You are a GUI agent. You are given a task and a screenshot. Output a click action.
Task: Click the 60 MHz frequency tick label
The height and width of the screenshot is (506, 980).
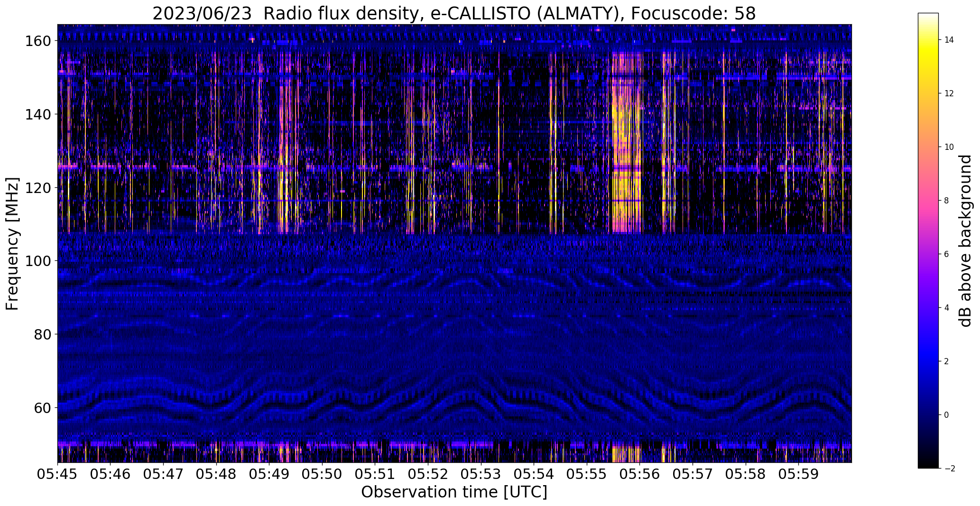pos(42,407)
